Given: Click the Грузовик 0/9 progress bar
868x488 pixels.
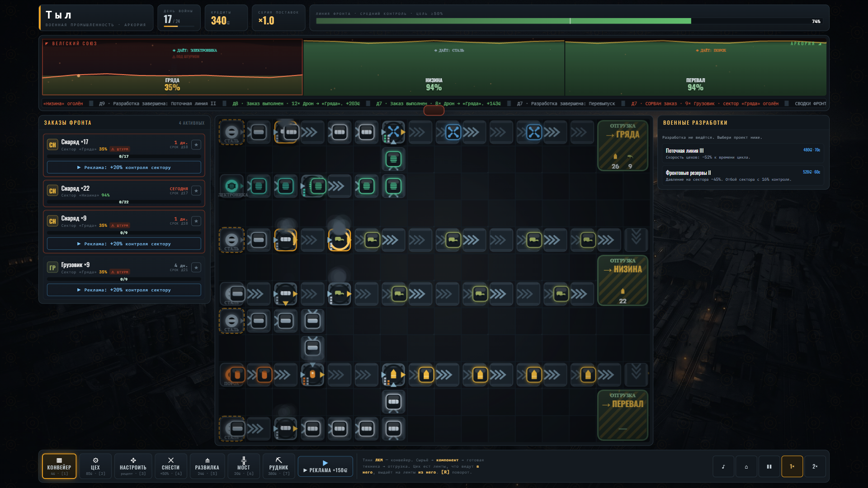Looking at the screenshot, I should pos(124,279).
